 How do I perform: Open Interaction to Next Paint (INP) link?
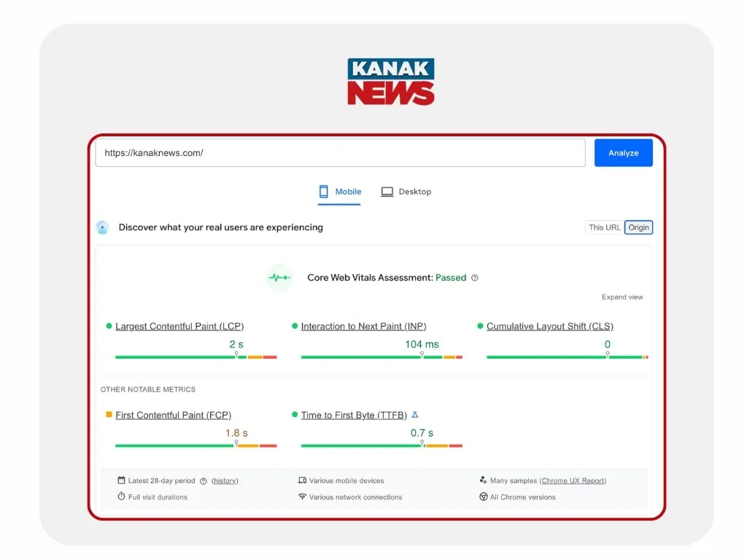click(x=363, y=327)
